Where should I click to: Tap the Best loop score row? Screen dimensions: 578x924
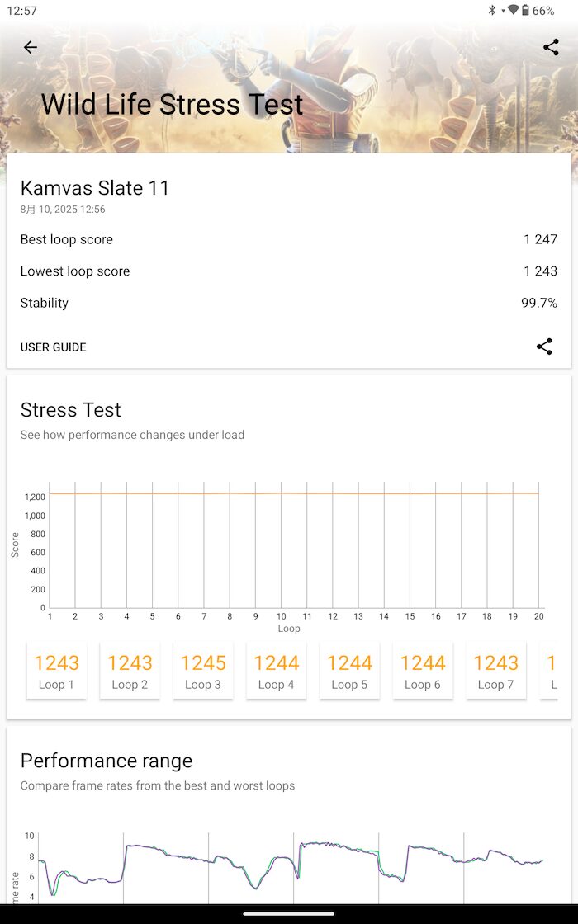pyautogui.click(x=289, y=239)
